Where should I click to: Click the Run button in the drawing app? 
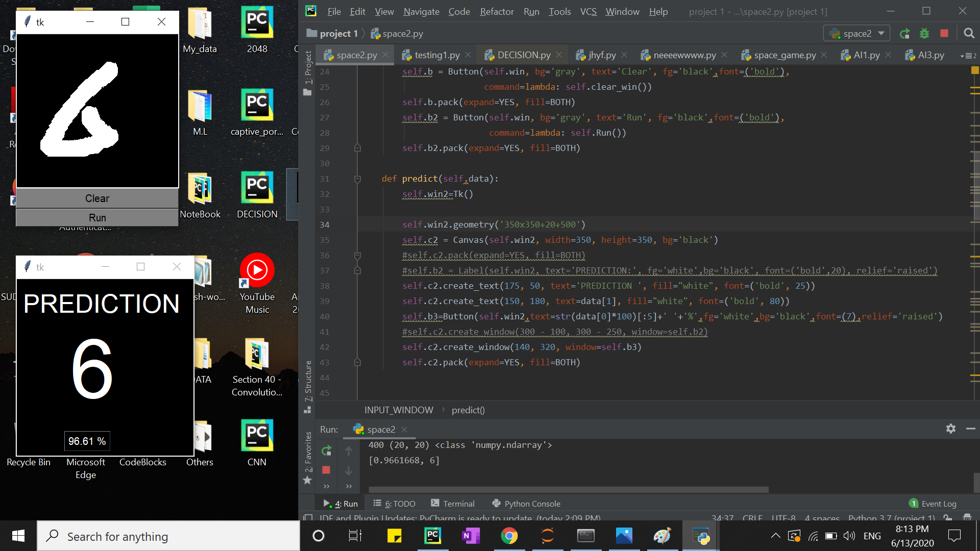[97, 217]
